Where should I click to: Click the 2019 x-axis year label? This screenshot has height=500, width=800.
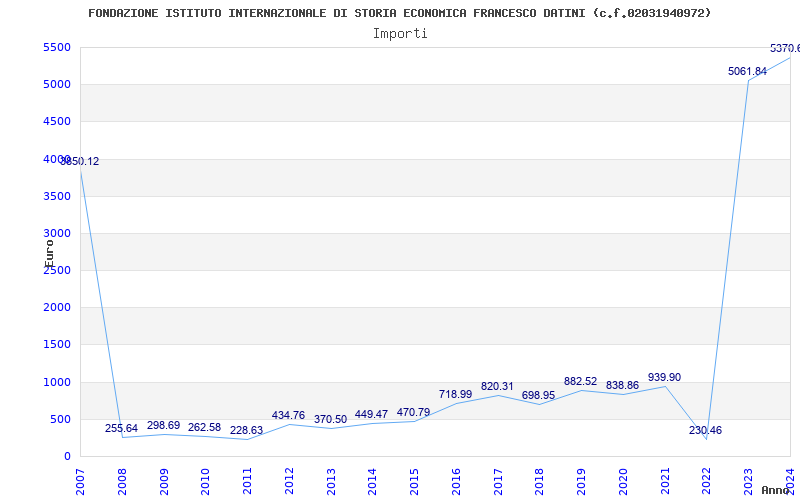point(581,482)
